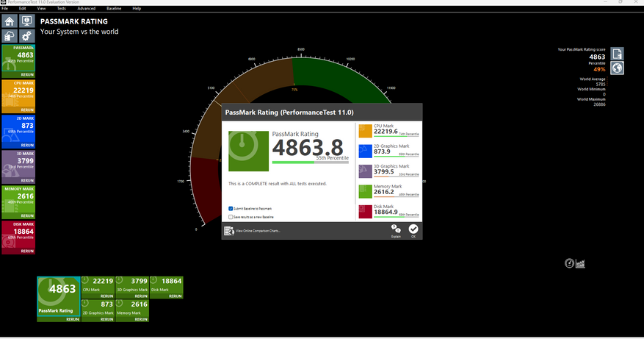This screenshot has height=339, width=644.
Task: Click the dialog Memory Mark 2616.2 value
Action: pyautogui.click(x=383, y=192)
